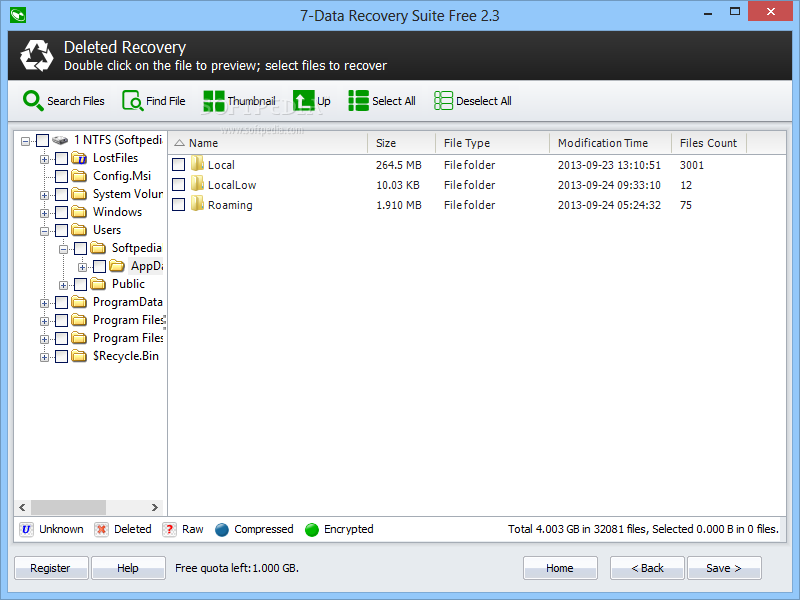The width and height of the screenshot is (800, 600).
Task: Click the Public folder icon in tree
Action: pos(98,284)
